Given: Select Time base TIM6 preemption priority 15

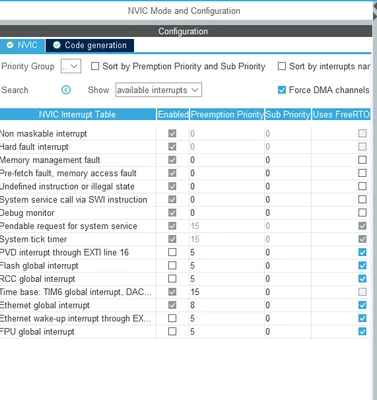Looking at the screenshot, I should click(227, 292).
